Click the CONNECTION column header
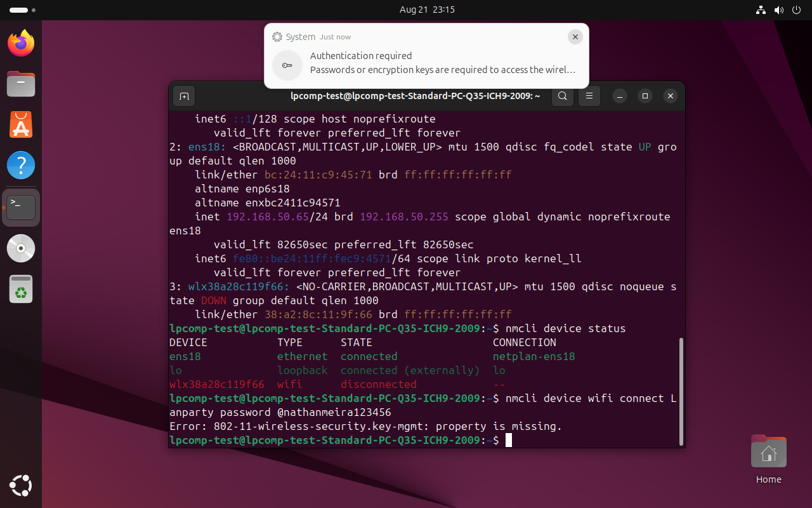812x508 pixels. (x=524, y=342)
